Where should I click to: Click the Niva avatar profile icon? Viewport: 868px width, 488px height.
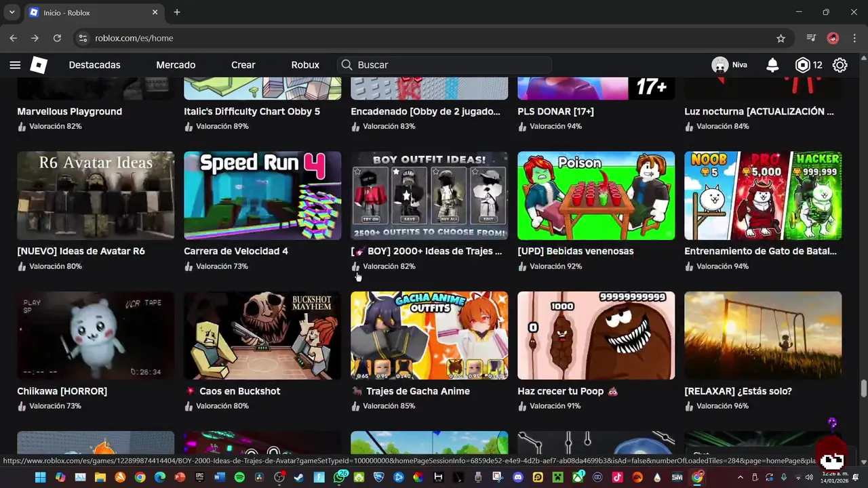(720, 65)
